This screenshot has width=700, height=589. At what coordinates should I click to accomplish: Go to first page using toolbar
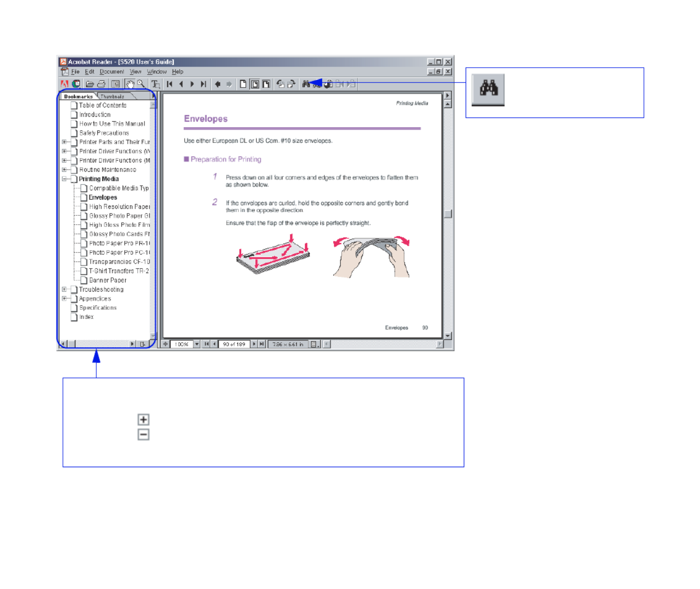click(169, 84)
